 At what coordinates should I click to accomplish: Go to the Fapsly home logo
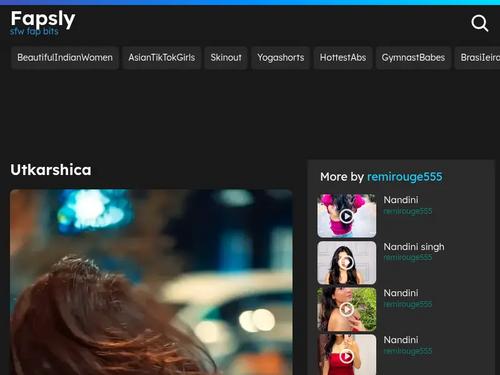point(43,19)
